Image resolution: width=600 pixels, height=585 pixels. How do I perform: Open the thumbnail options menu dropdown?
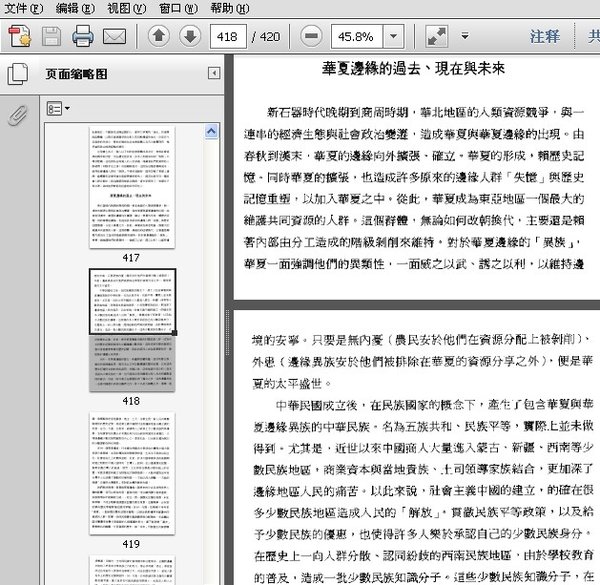(58, 109)
